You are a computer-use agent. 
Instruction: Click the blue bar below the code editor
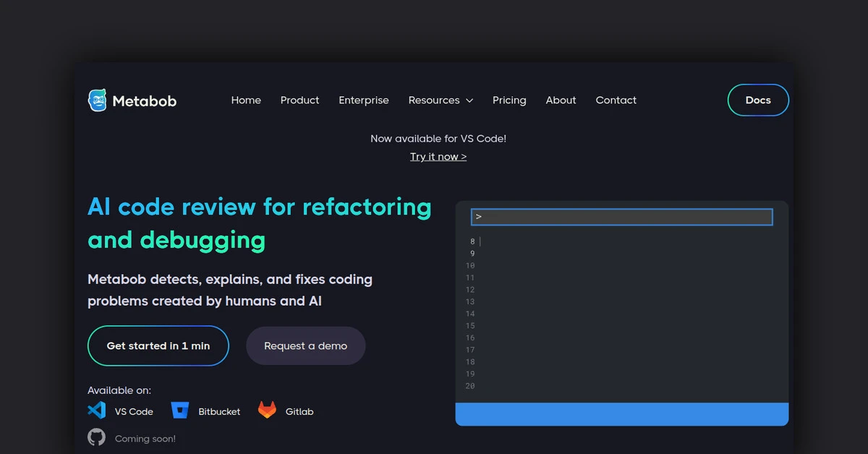[621, 414]
